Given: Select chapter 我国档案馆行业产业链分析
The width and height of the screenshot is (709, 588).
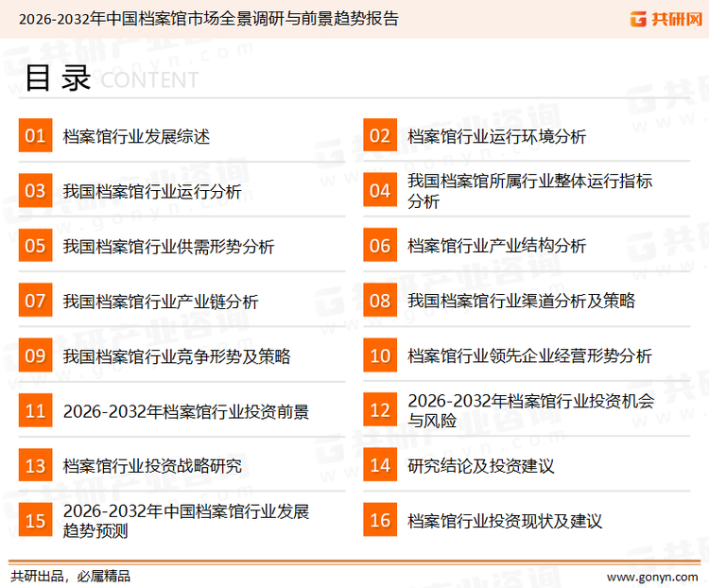Looking at the screenshot, I should tap(161, 302).
